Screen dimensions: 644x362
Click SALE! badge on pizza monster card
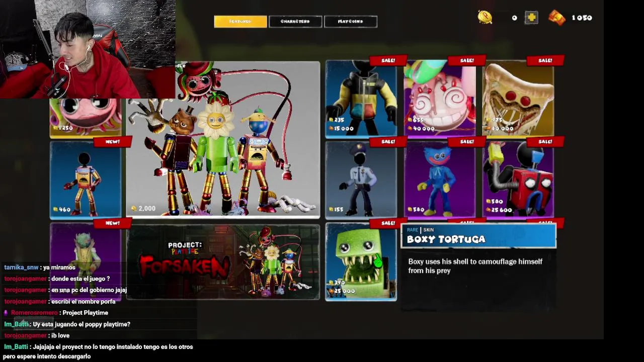pos(545,60)
